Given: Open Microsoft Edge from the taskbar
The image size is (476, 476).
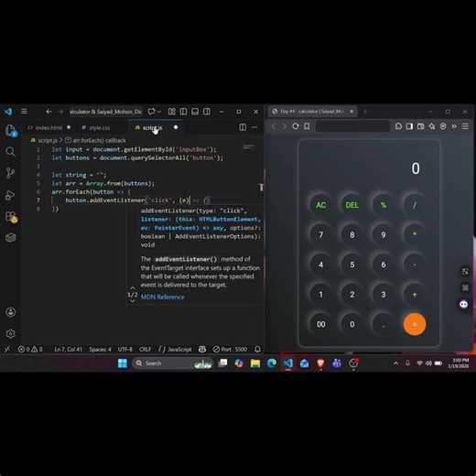Looking at the screenshot, I should tap(272, 363).
